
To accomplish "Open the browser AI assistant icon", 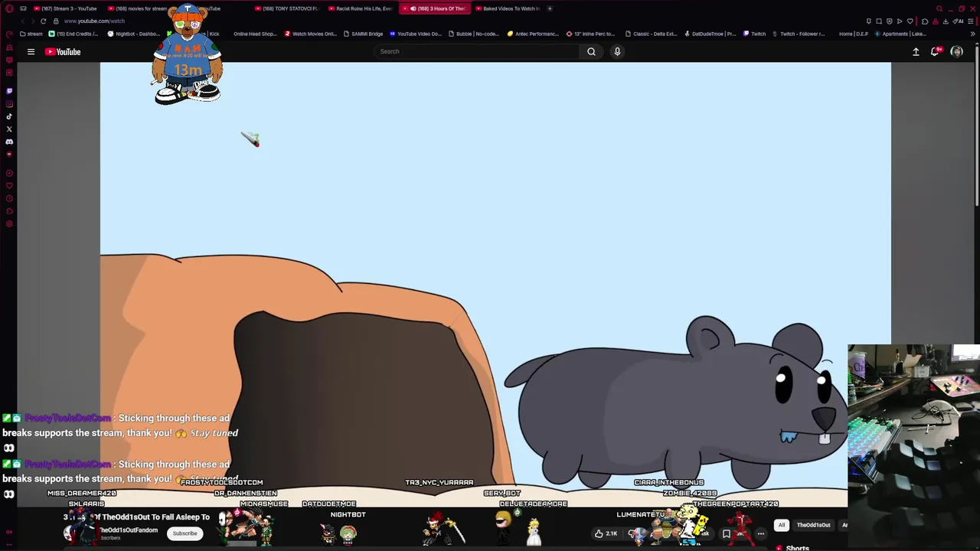I will click(959, 21).
